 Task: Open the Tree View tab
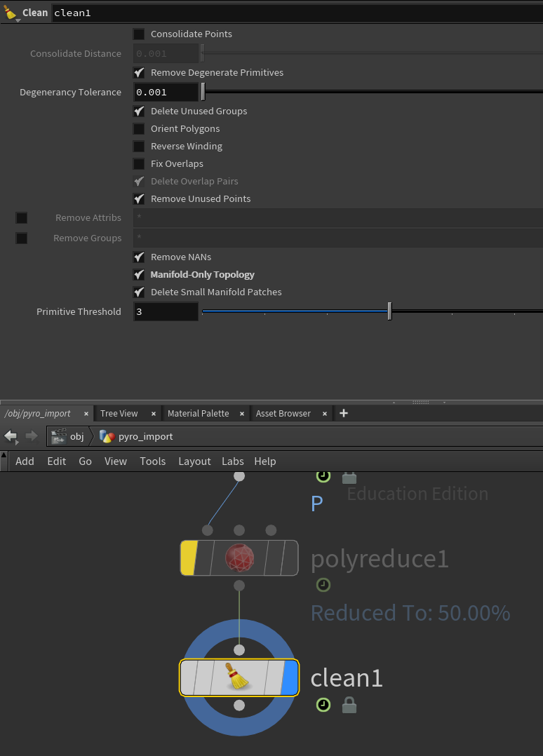(119, 413)
